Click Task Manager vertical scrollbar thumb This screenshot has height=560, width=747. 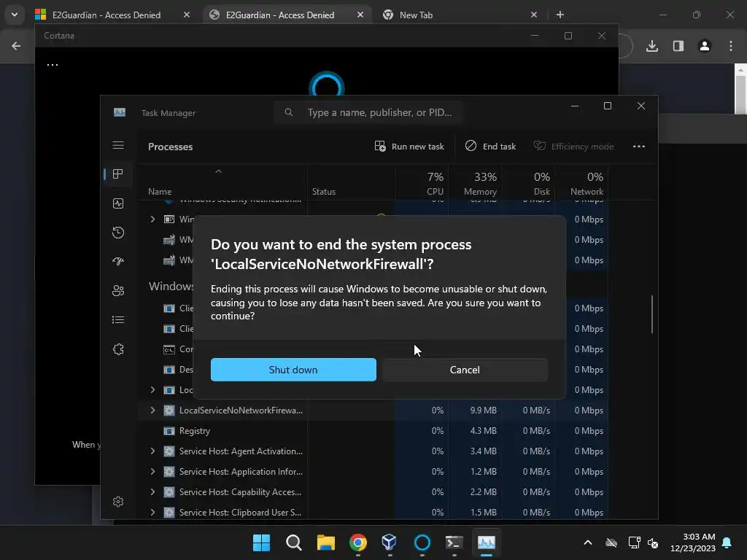651,314
